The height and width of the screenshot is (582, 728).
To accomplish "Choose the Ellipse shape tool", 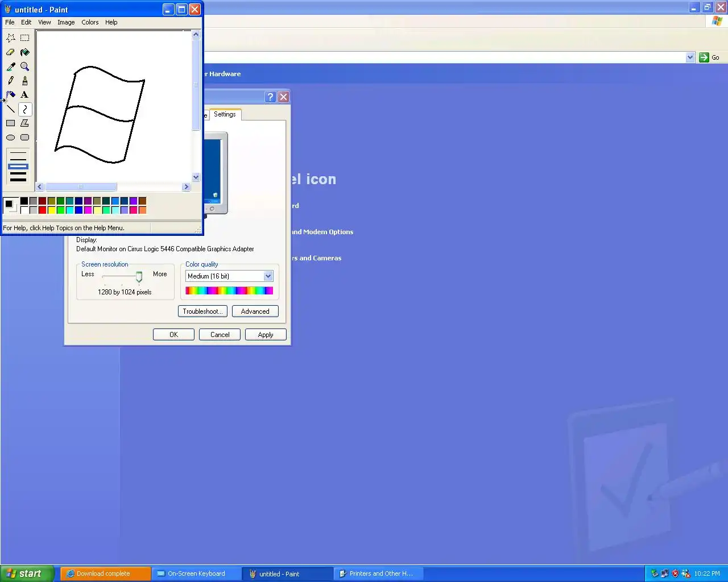I will [11, 138].
